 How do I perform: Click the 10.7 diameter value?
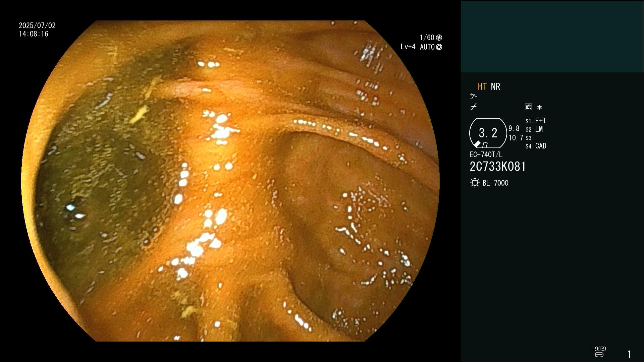[x=516, y=138]
